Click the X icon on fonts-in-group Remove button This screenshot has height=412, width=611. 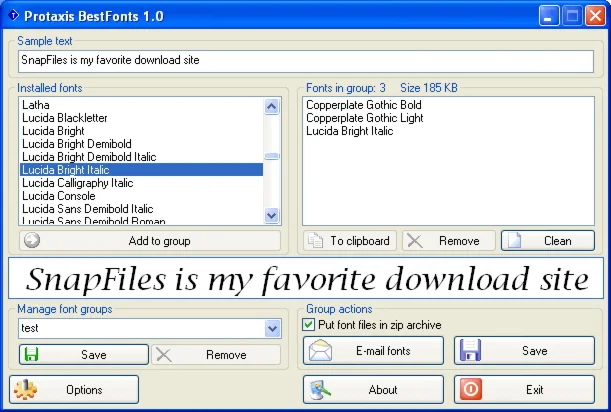tap(414, 241)
